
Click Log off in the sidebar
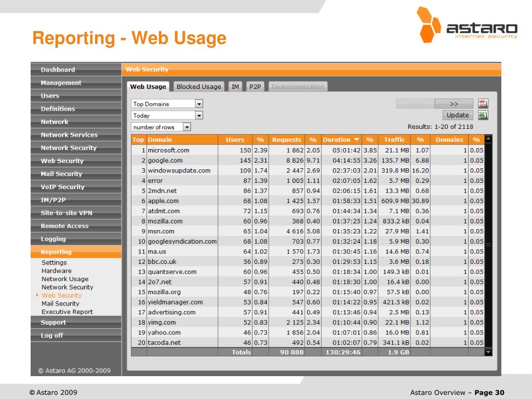pos(76,335)
